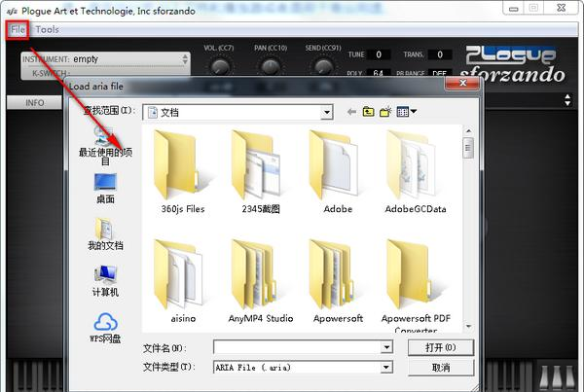
Task: Open the view menu icon
Action: coord(406,112)
